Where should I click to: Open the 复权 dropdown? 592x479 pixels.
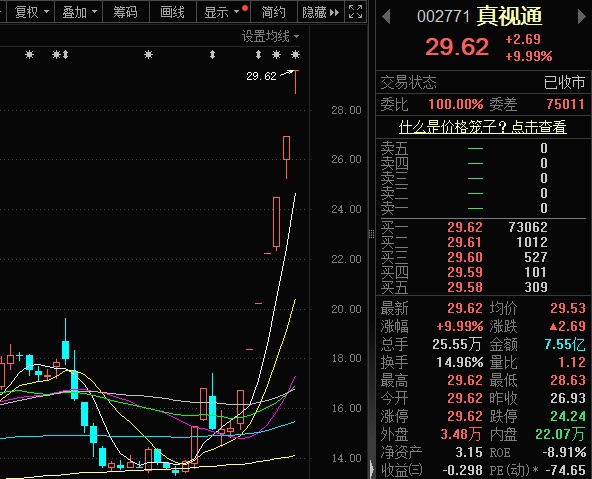coord(32,12)
